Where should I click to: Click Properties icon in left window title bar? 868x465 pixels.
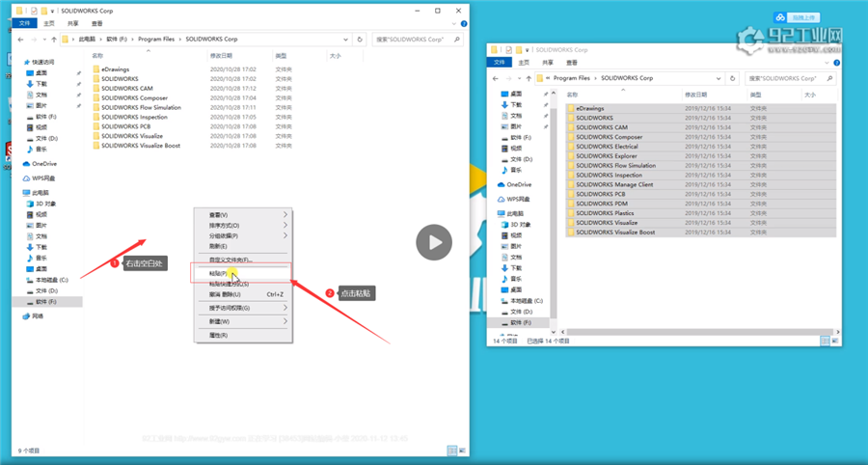tap(34, 11)
